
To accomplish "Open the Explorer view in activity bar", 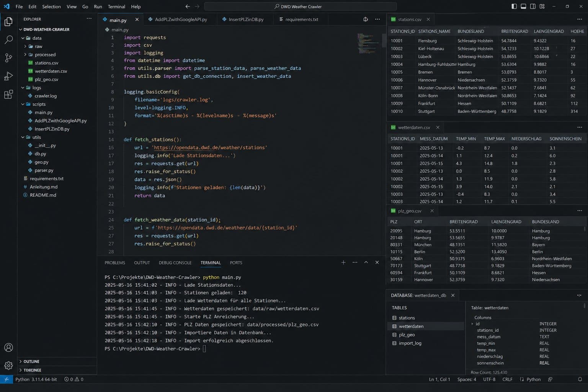I will (8, 21).
